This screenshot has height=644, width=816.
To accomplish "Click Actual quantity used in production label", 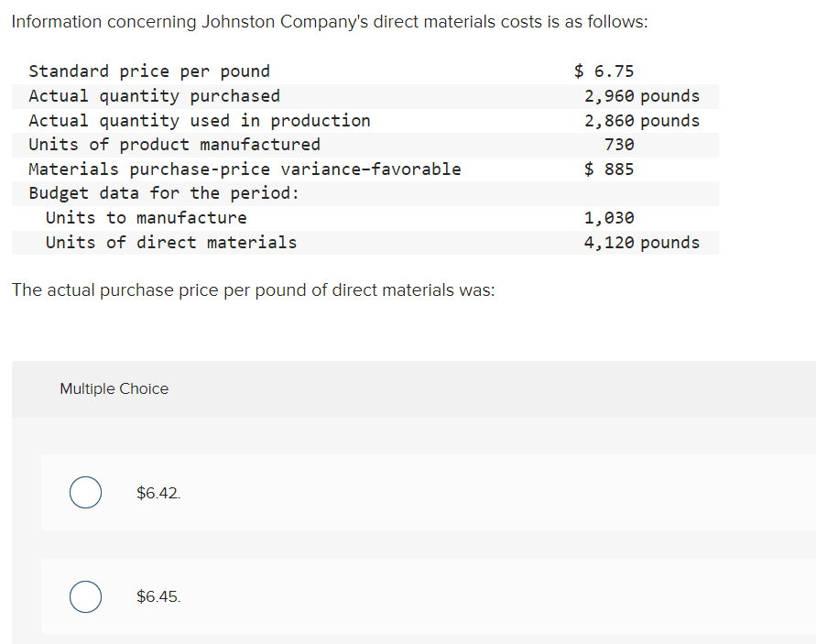I will pyautogui.click(x=200, y=120).
